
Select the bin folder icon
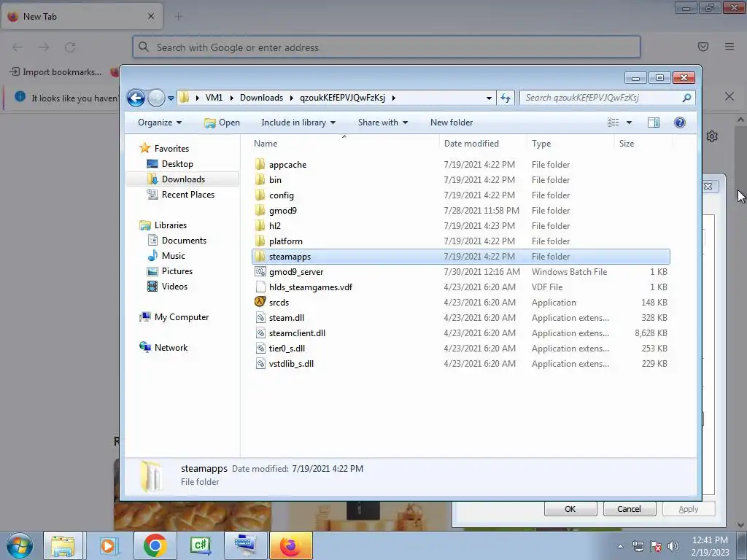point(260,180)
